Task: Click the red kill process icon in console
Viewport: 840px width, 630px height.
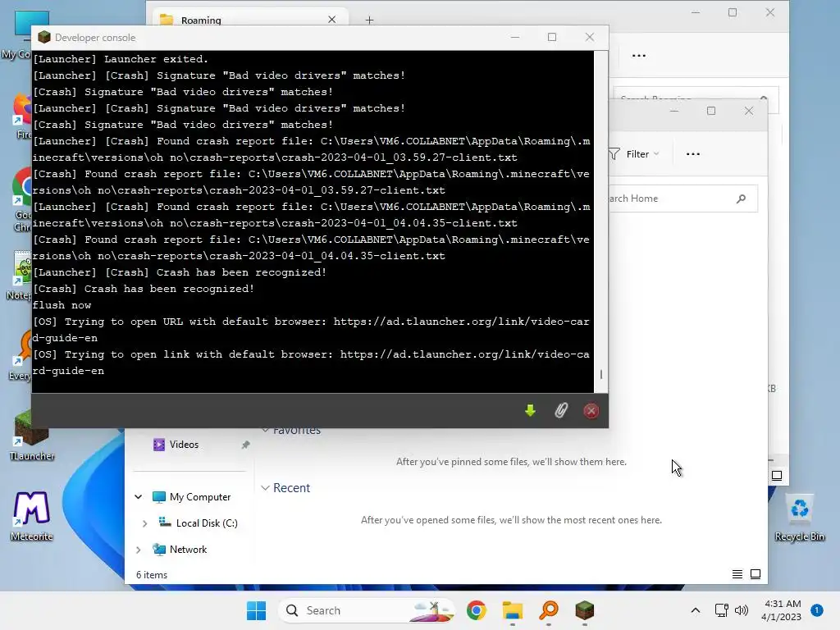Action: pos(591,411)
